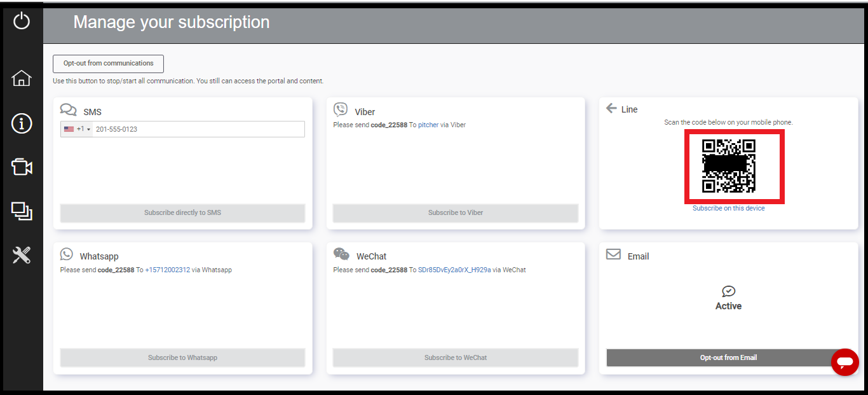
Task: Open the red chat bubble widget
Action: [x=844, y=362]
